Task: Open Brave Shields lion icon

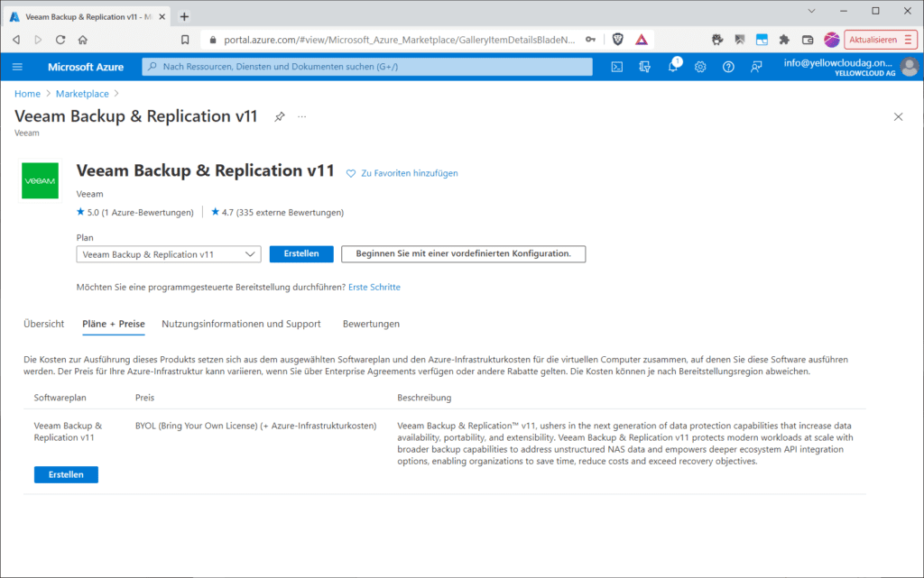Action: point(617,40)
